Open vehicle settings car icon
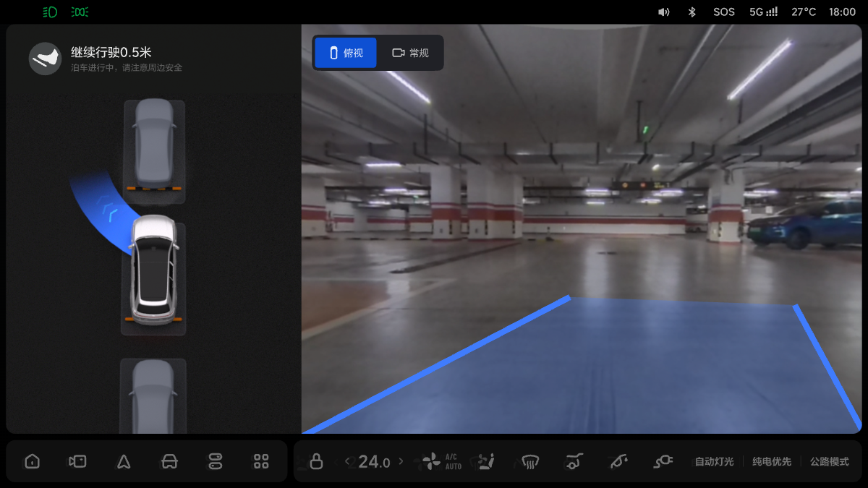The width and height of the screenshot is (868, 488). click(x=169, y=461)
